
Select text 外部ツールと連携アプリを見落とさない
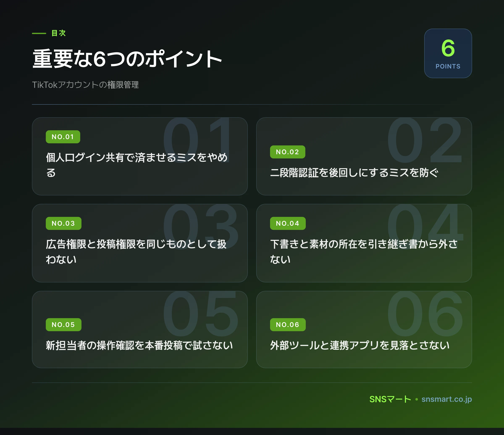(x=360, y=345)
